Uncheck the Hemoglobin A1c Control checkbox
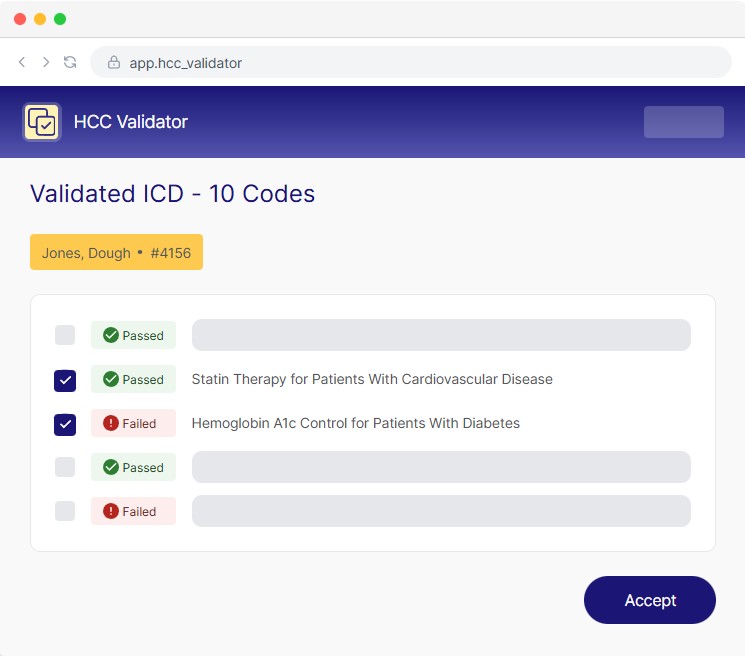Viewport: 745px width, 656px height. [x=65, y=424]
